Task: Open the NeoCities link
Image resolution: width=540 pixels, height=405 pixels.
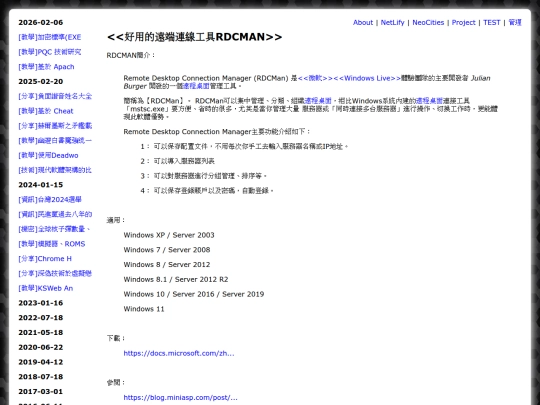Action: [428, 22]
